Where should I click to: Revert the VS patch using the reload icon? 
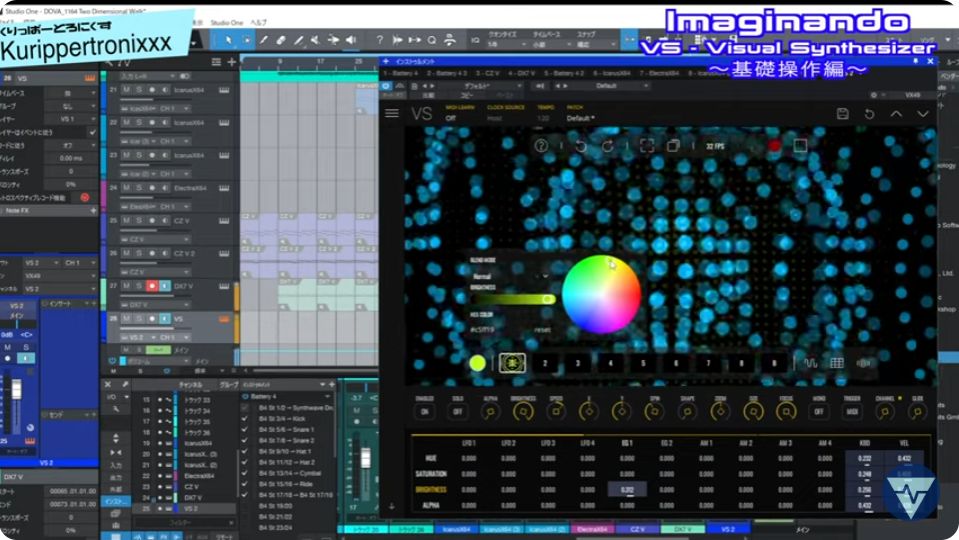[x=869, y=114]
